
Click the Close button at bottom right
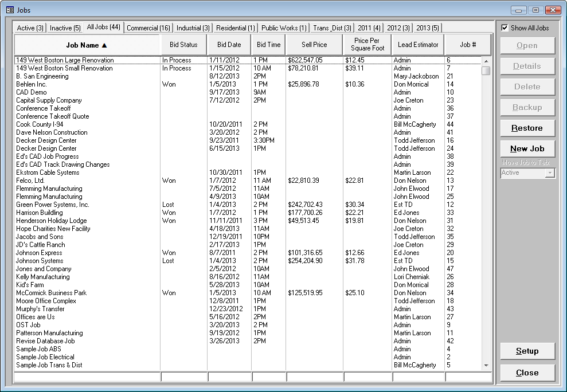[527, 373]
